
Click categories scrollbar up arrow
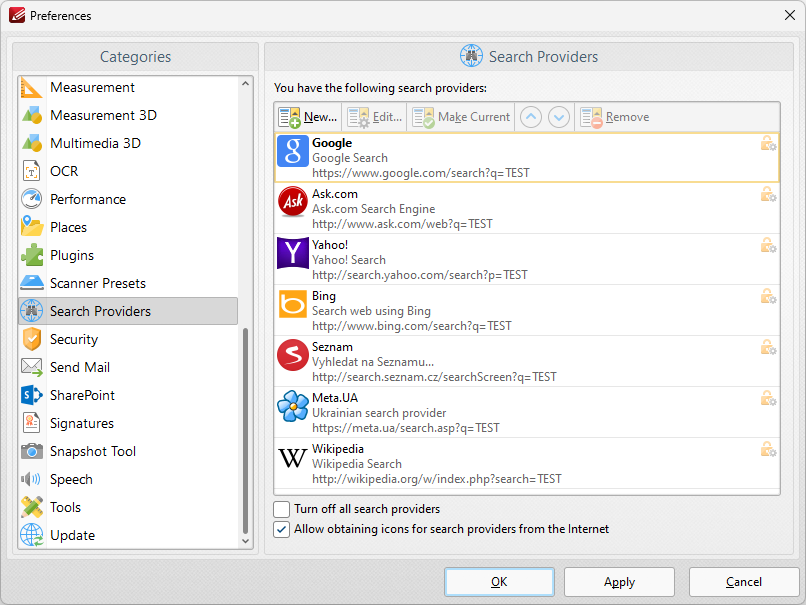pyautogui.click(x=245, y=83)
